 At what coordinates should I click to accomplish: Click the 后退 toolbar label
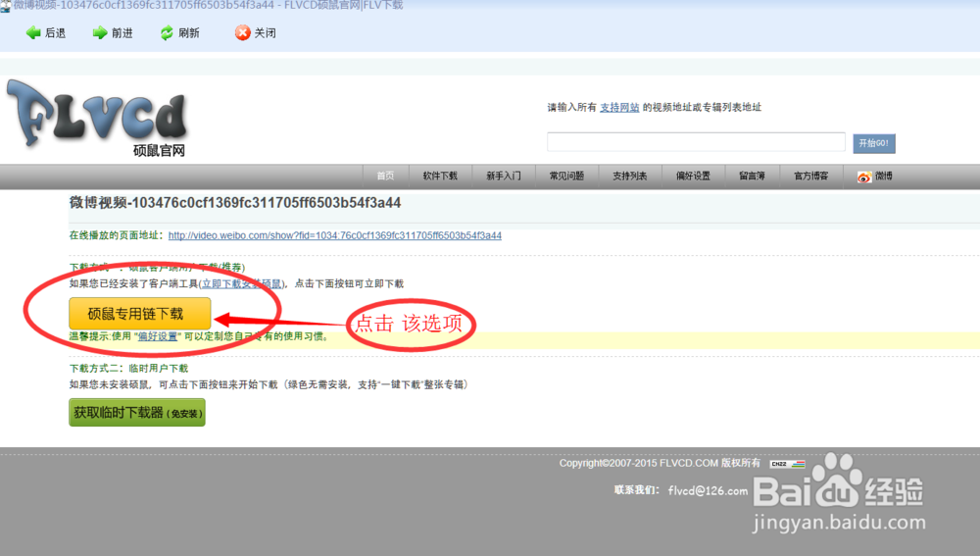click(55, 33)
